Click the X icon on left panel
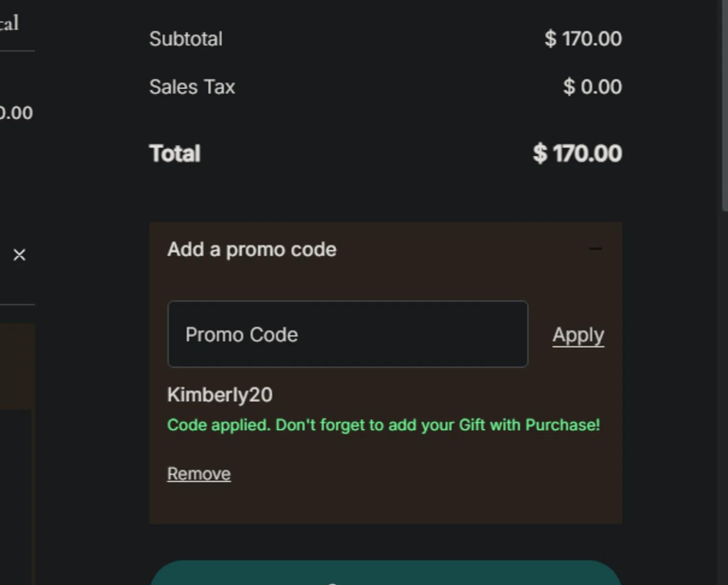728x585 pixels. click(x=19, y=255)
